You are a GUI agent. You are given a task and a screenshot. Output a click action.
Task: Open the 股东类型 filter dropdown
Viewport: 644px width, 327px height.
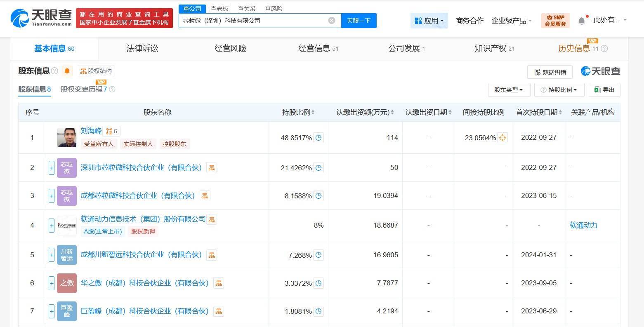click(x=509, y=90)
